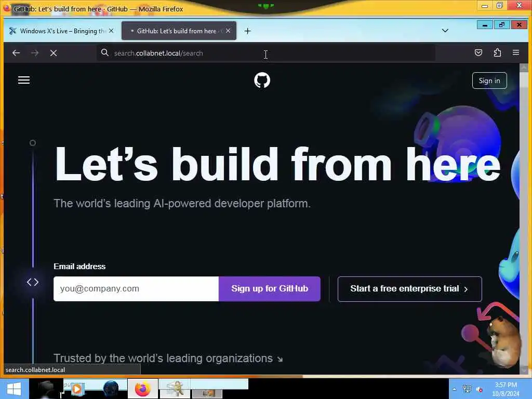Viewport: 532px width, 399px height.
Task: Click the Let's build from here headline
Action: [277, 164]
